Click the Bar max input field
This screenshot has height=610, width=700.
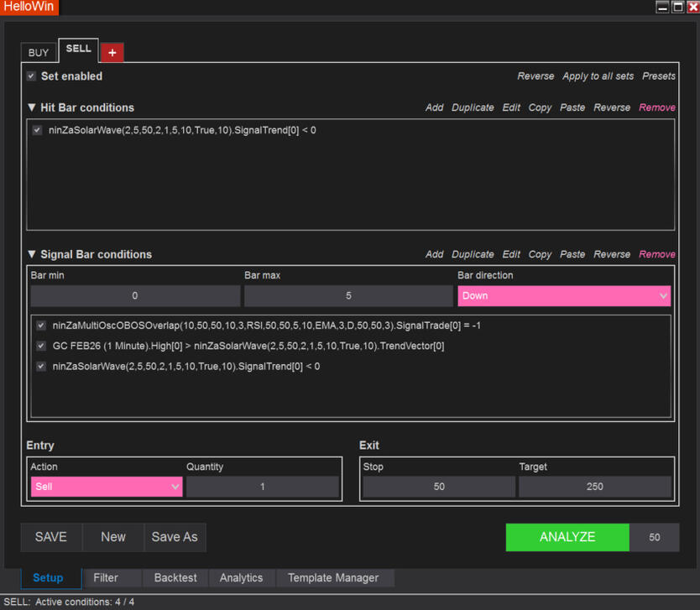coord(348,295)
